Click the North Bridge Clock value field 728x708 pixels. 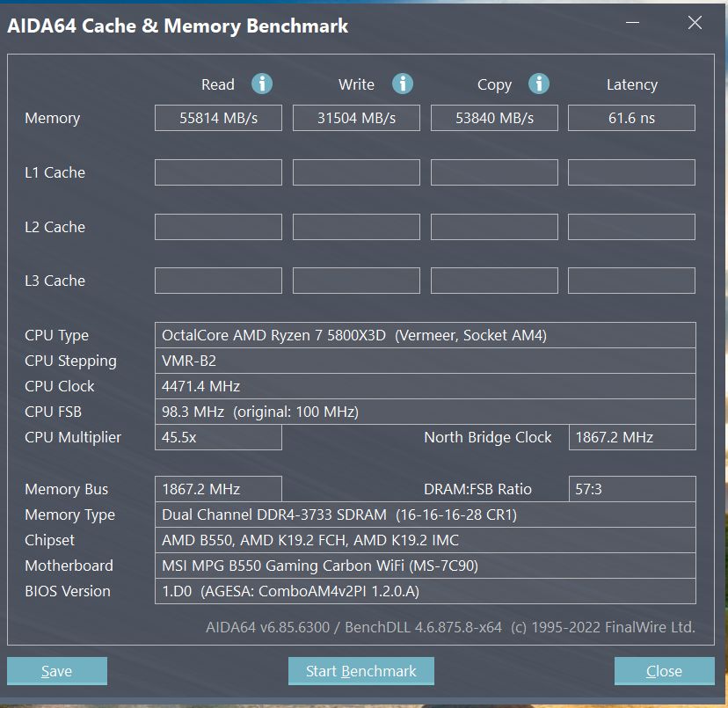pyautogui.click(x=632, y=437)
